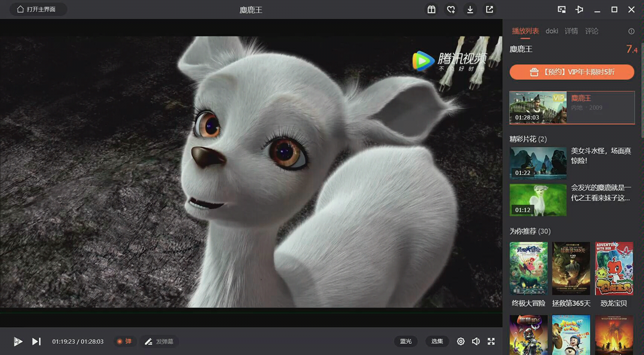Image resolution: width=644 pixels, height=355 pixels.
Task: Click the 为你推荐 (30) section heading
Action: point(530,231)
